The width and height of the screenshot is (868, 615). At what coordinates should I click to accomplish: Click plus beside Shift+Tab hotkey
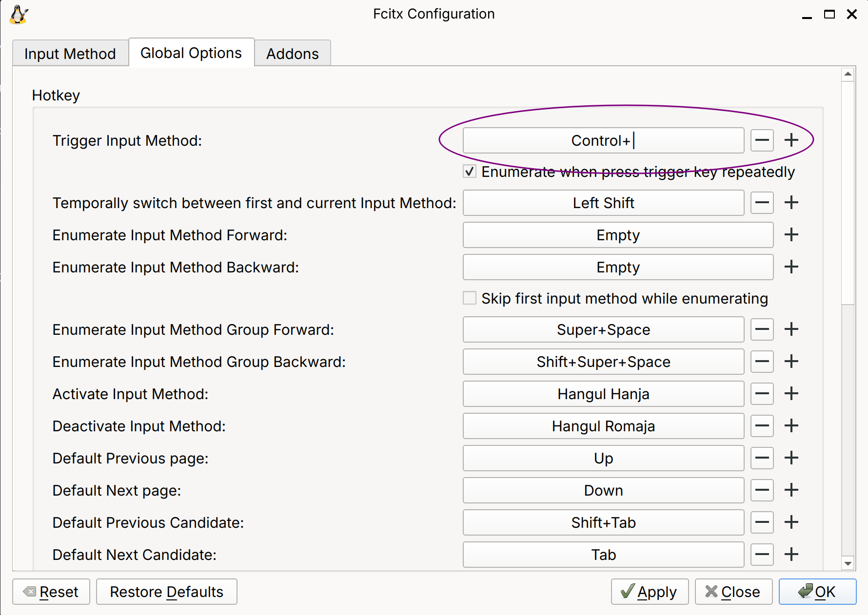(791, 522)
